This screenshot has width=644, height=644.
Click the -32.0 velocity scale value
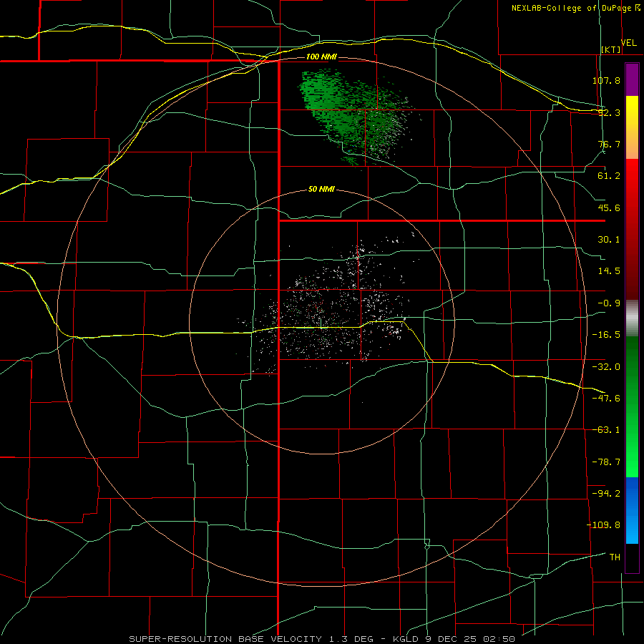click(x=606, y=367)
